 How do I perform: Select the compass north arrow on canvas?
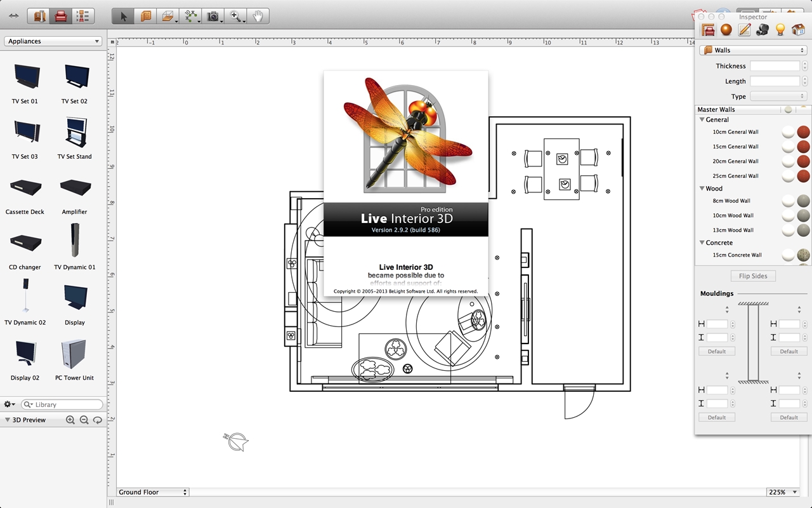point(236,441)
